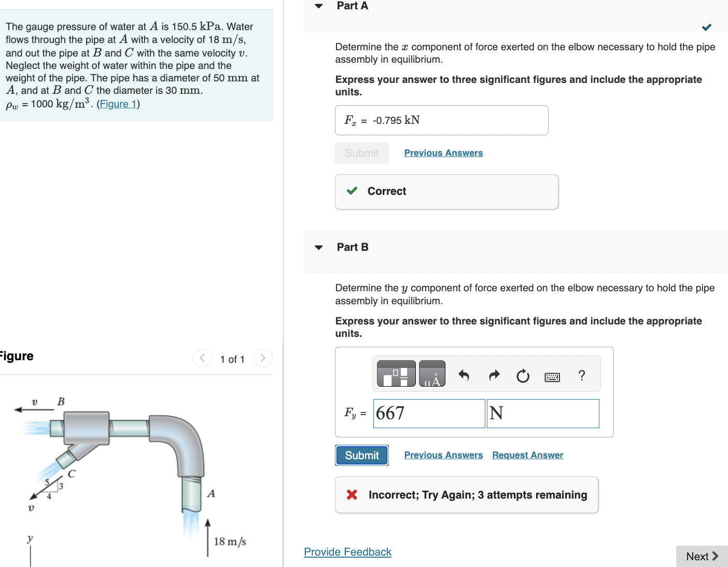Submit the Part B answer

pos(361,455)
